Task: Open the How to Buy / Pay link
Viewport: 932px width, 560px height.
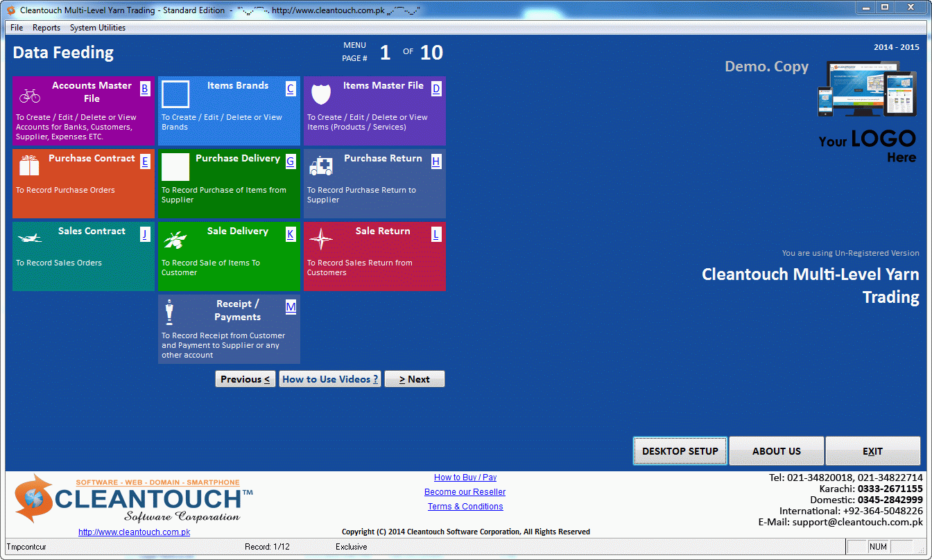Action: pyautogui.click(x=465, y=478)
